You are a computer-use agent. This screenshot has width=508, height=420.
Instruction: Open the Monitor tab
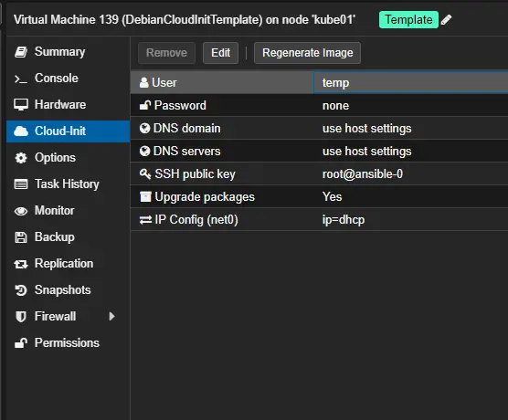pos(68,211)
